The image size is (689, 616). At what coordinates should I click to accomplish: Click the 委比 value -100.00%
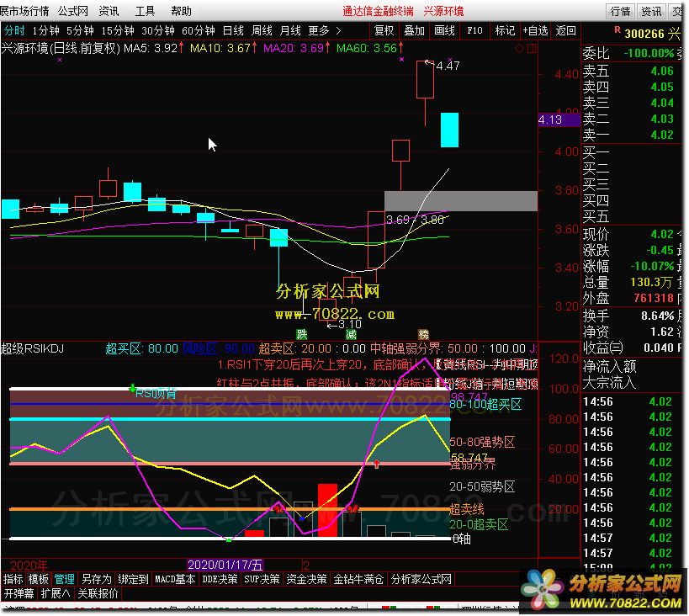649,53
